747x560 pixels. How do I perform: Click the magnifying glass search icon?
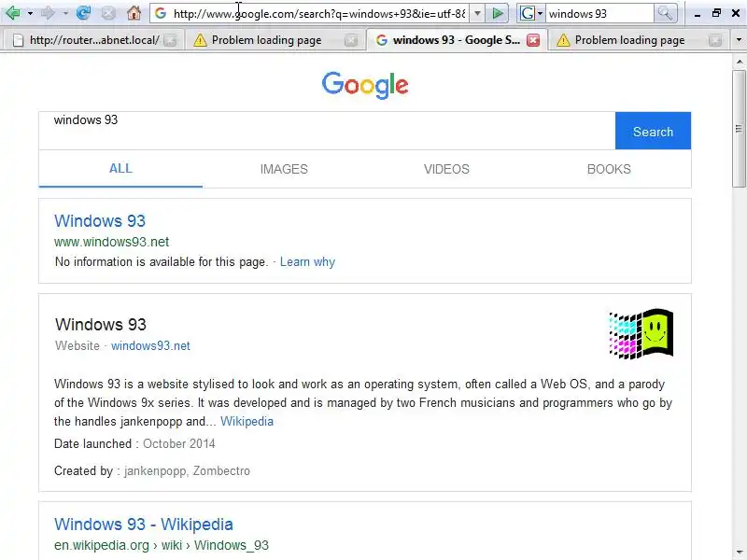pyautogui.click(x=665, y=13)
